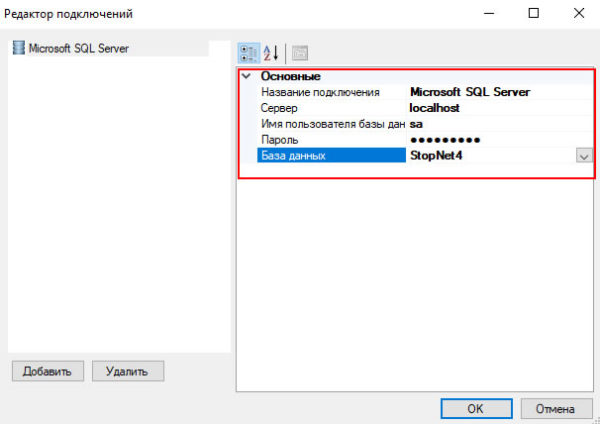The width and height of the screenshot is (600, 424).
Task: Edit the Название подключения value field
Action: pyautogui.click(x=500, y=92)
